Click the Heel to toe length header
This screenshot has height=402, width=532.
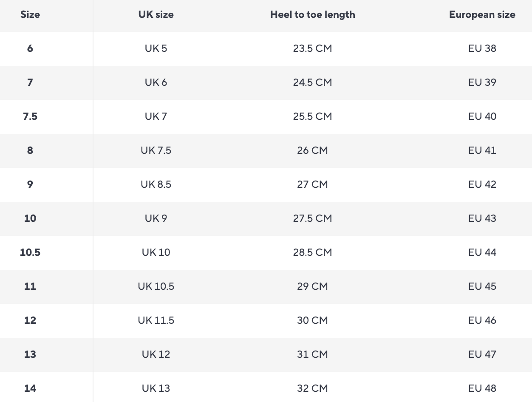click(x=312, y=14)
